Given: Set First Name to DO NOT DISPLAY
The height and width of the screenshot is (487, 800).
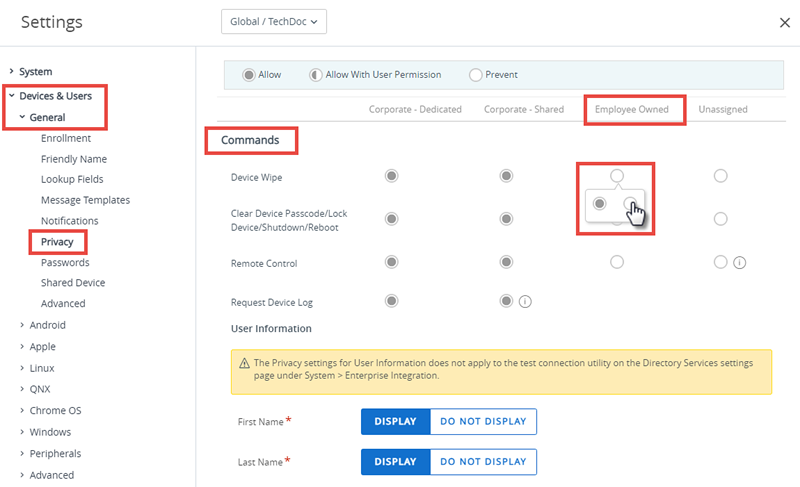Looking at the screenshot, I should click(483, 421).
